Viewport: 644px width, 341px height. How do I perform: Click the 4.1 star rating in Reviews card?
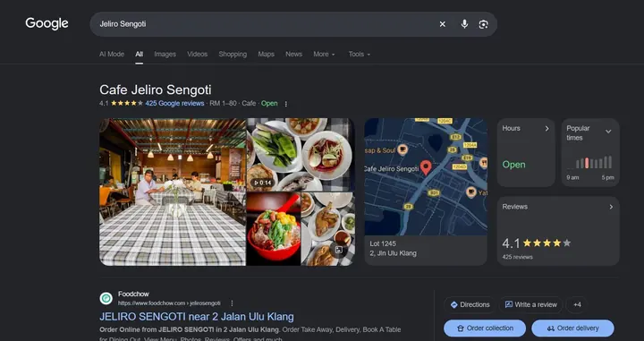(x=537, y=243)
